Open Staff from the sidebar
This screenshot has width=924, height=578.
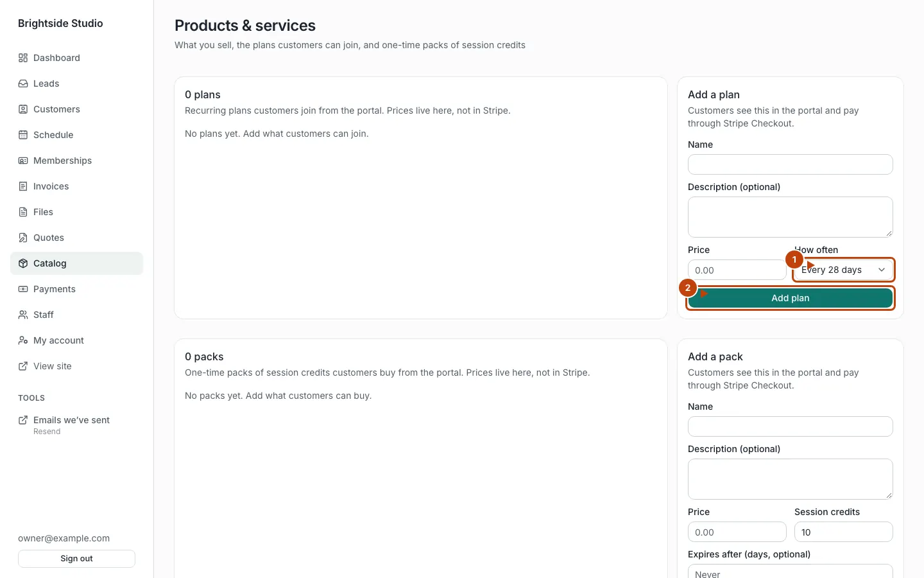tap(76, 315)
